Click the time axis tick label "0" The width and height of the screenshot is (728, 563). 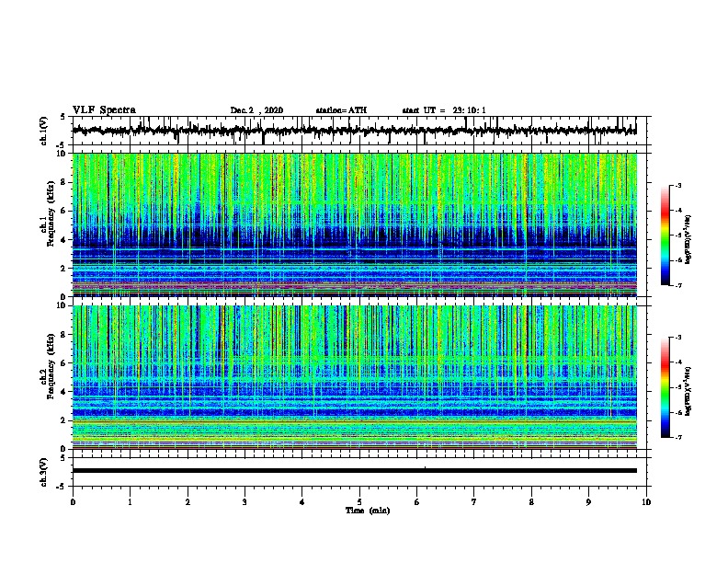[x=73, y=501]
